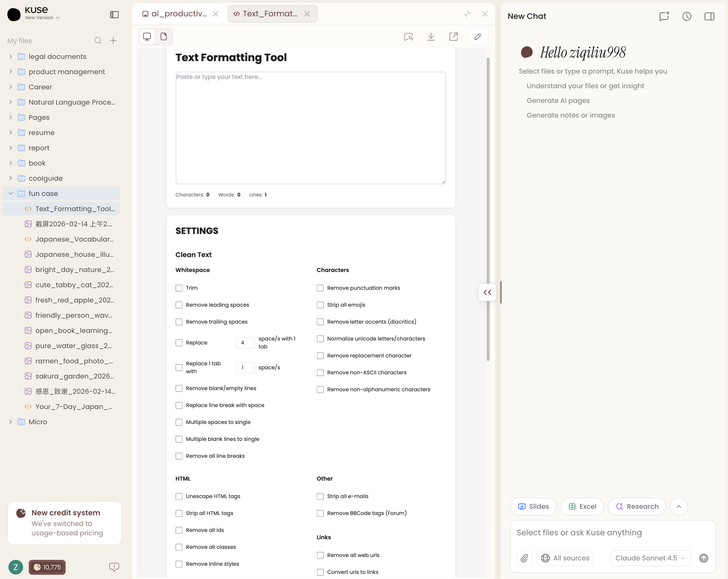The height and width of the screenshot is (579, 728).
Task: Open the book folder
Action: [x=61, y=163]
